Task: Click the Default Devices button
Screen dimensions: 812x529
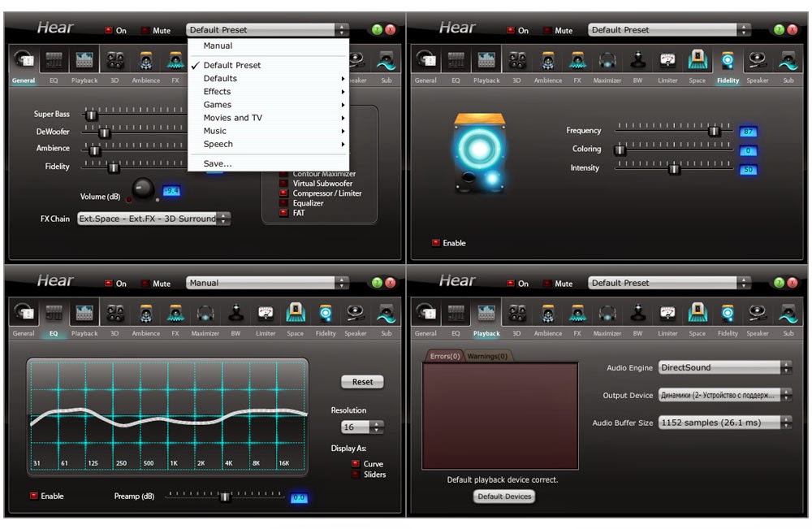Action: pyautogui.click(x=503, y=496)
